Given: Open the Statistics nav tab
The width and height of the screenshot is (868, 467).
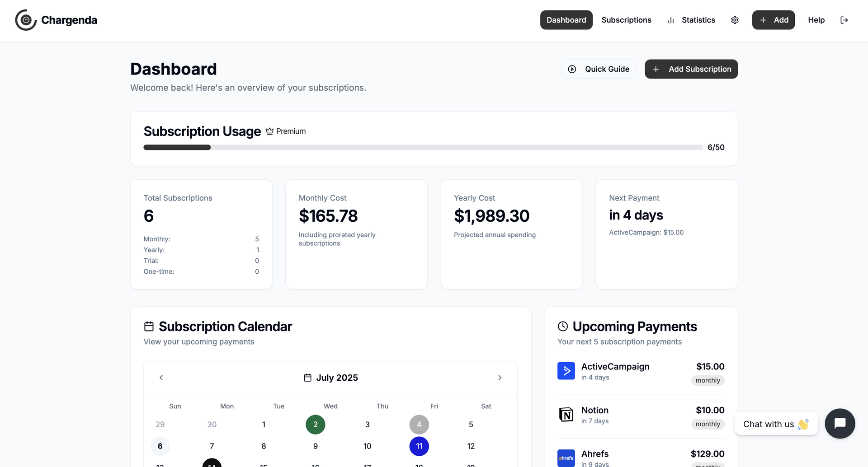Looking at the screenshot, I should click(x=691, y=20).
